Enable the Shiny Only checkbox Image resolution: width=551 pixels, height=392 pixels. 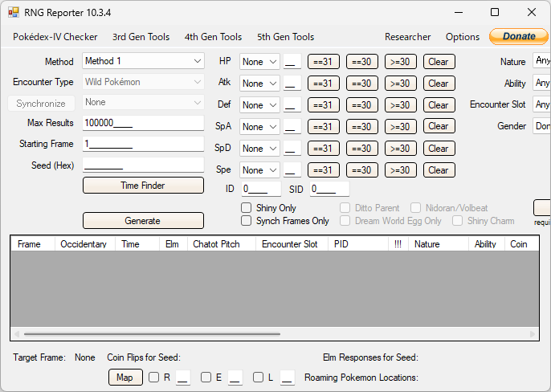tap(247, 208)
